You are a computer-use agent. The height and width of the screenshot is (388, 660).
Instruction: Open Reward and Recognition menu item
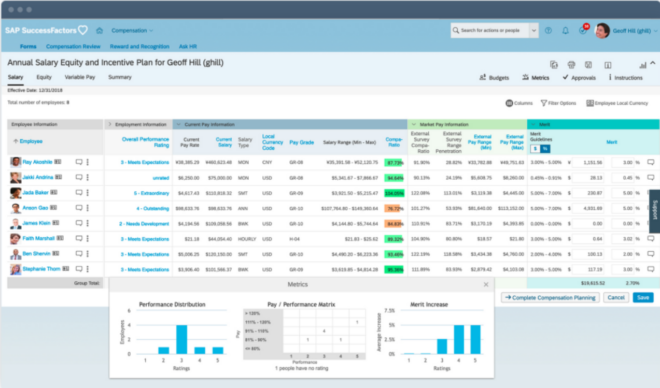coord(139,46)
